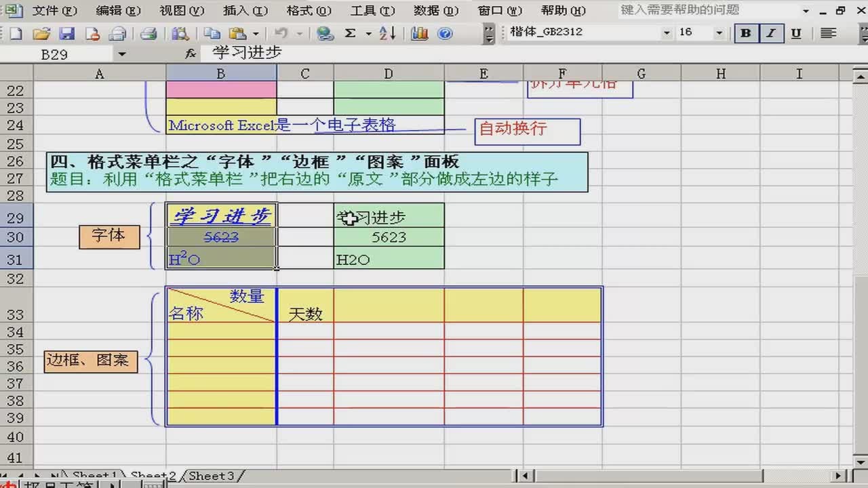Save the workbook with floppy icon
This screenshot has width=868, height=488.
66,33
